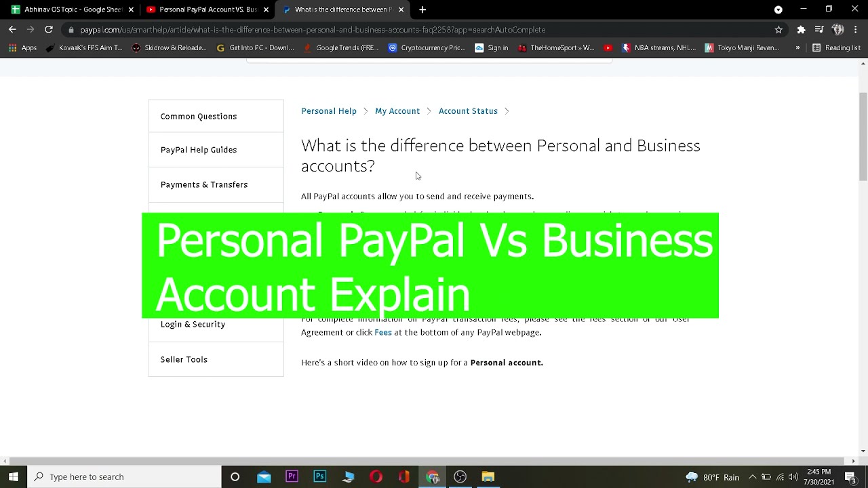
Task: Open File Explorer in taskbar
Action: pos(488,476)
